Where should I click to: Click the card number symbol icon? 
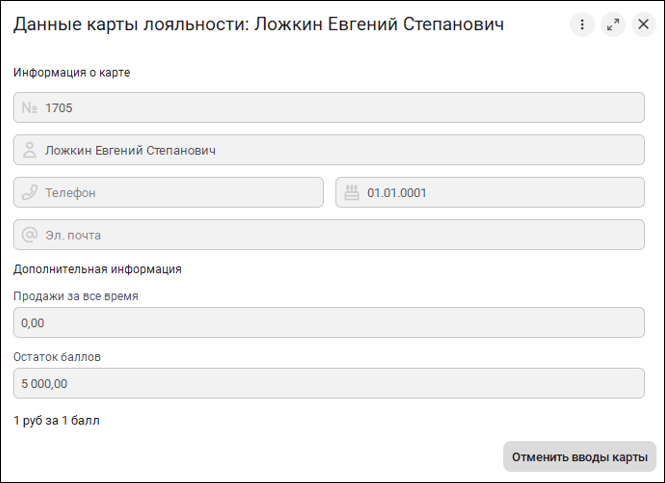[x=29, y=108]
